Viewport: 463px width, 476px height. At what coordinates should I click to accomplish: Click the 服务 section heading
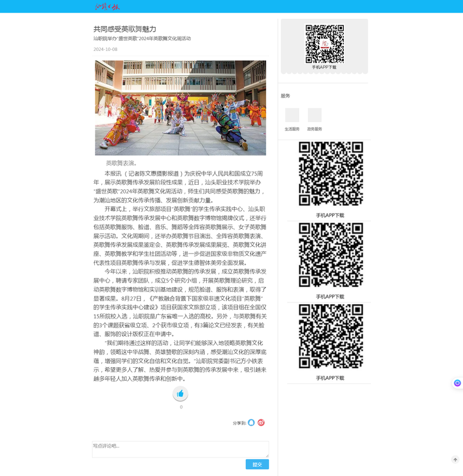pos(285,96)
